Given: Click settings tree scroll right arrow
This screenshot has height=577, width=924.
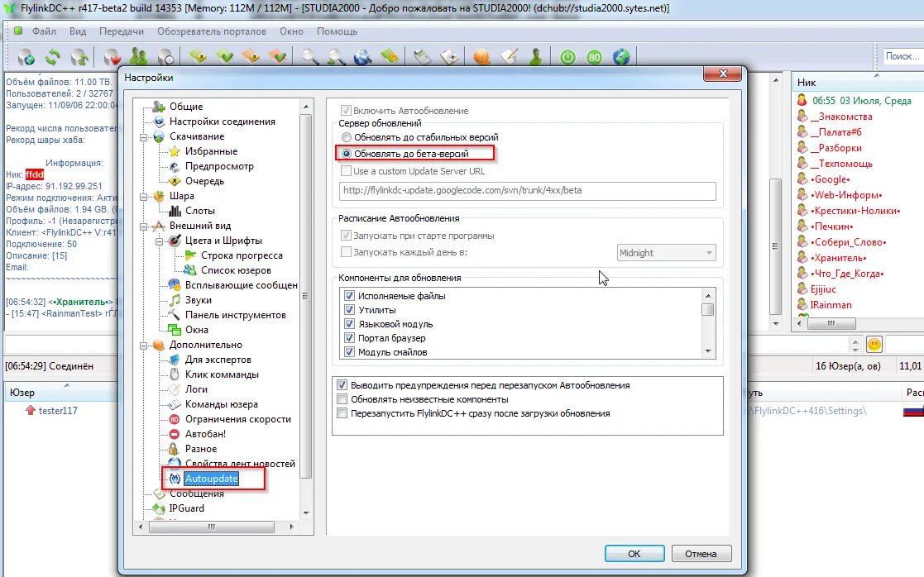Looking at the screenshot, I should pos(291,527).
